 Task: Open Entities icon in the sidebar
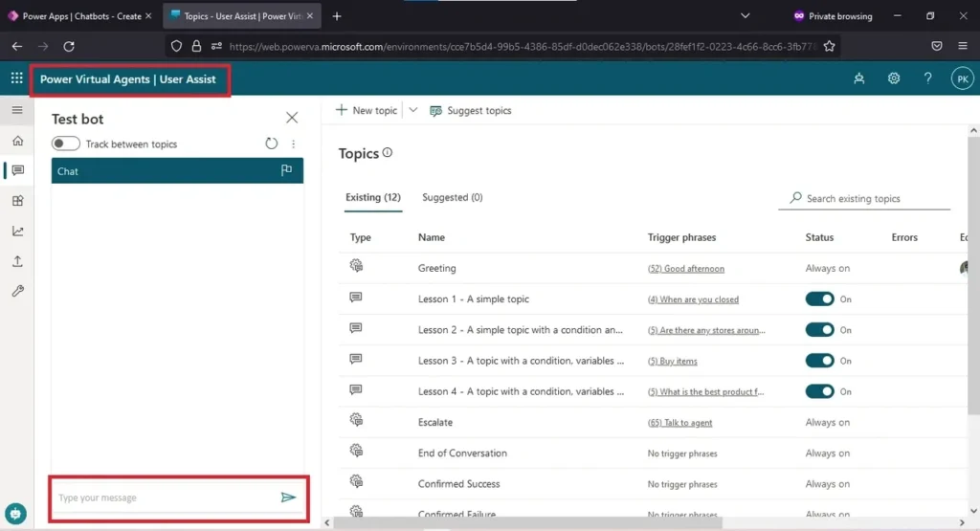coord(17,201)
